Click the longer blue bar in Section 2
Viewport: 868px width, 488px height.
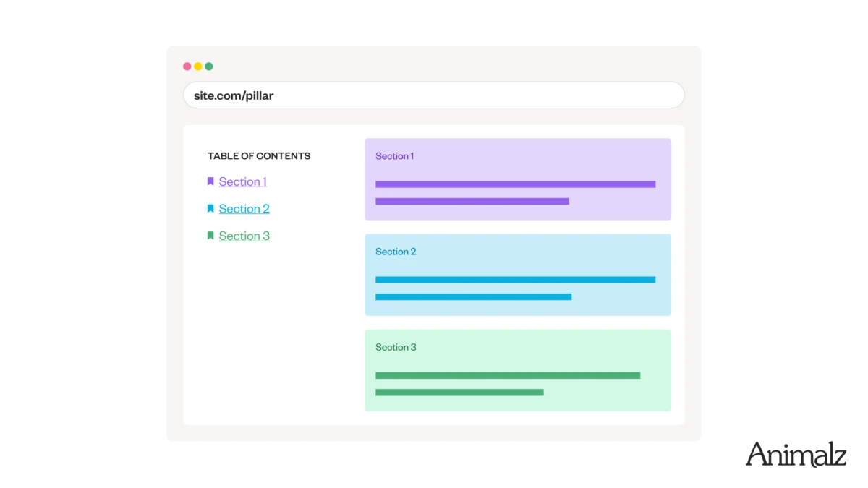click(x=515, y=280)
